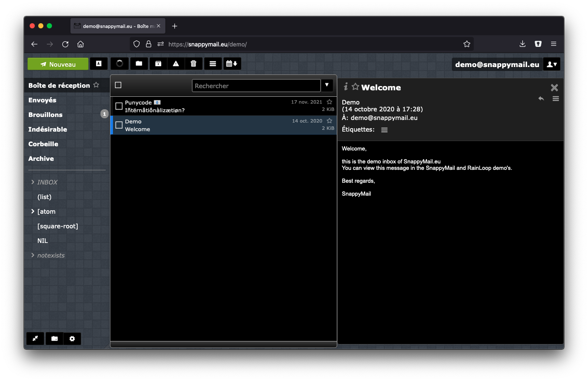588x381 pixels.
Task: Click the reload spinner icon in toolbar
Action: click(x=119, y=64)
